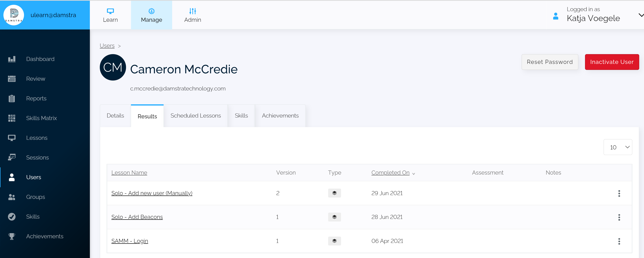The width and height of the screenshot is (644, 258).
Task: Open Reports via the clipboard icon
Action: (x=11, y=98)
